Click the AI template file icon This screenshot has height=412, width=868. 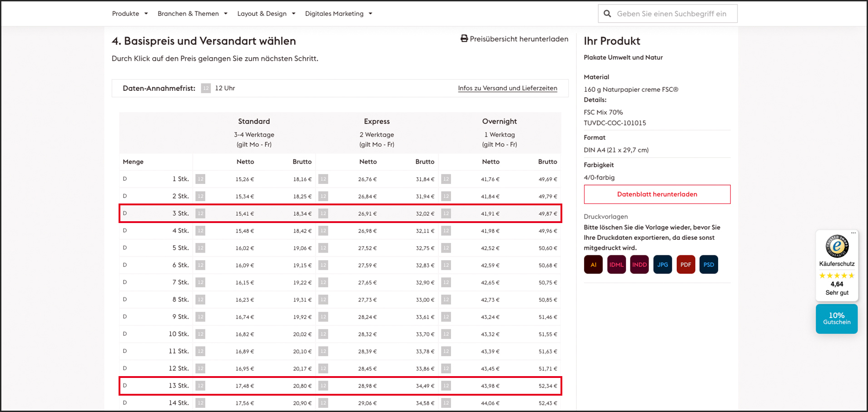(x=593, y=265)
